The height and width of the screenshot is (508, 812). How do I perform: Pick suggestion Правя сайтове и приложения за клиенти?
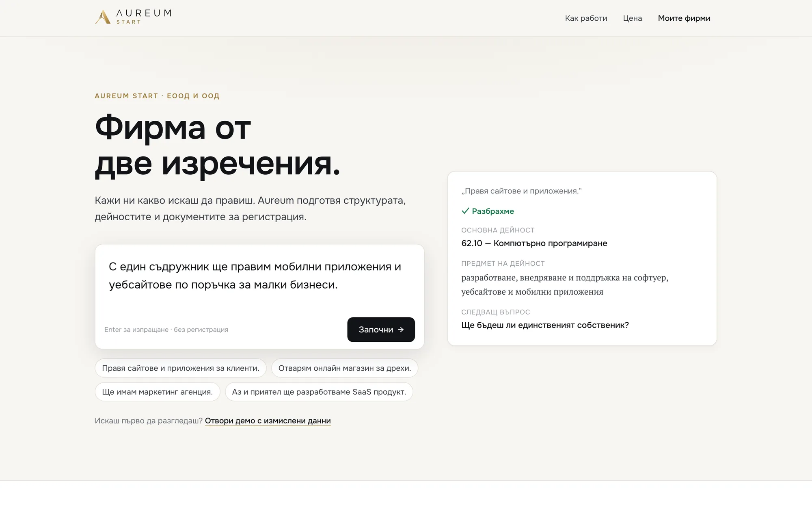coord(181,368)
